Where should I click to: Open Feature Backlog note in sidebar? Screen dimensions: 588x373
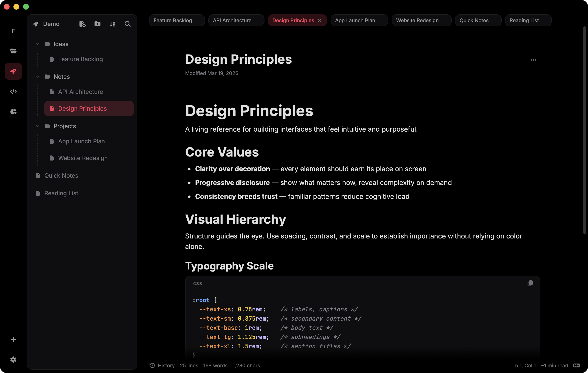click(x=89, y=59)
